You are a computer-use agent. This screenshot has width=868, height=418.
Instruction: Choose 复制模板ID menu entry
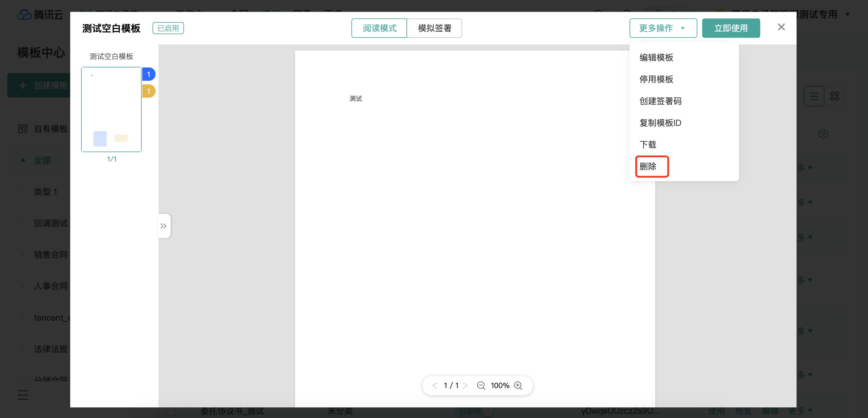[x=684, y=123]
